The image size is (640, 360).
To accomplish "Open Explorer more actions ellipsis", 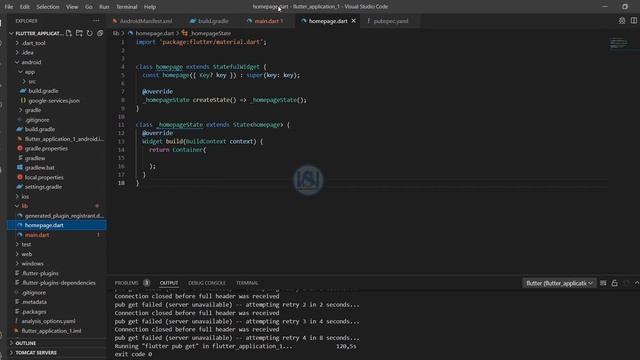I will coord(96,21).
